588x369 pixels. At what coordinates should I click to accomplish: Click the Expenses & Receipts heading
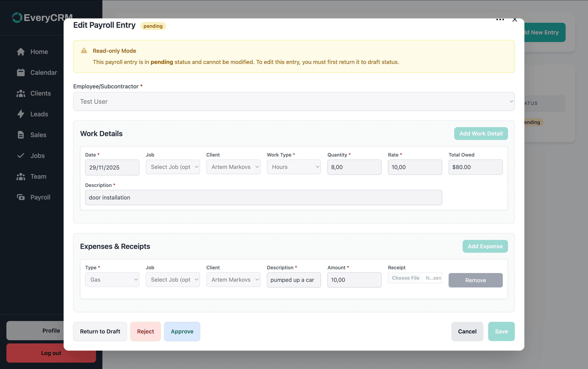click(x=115, y=246)
